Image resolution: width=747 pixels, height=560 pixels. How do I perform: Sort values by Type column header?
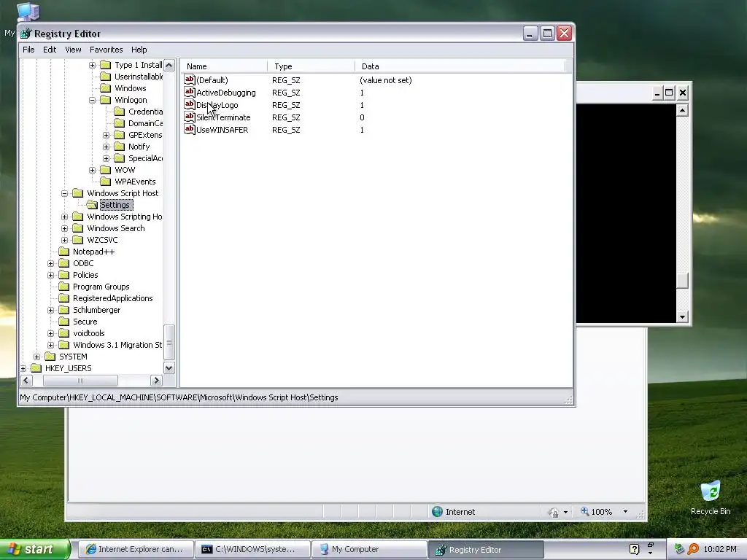311,66
